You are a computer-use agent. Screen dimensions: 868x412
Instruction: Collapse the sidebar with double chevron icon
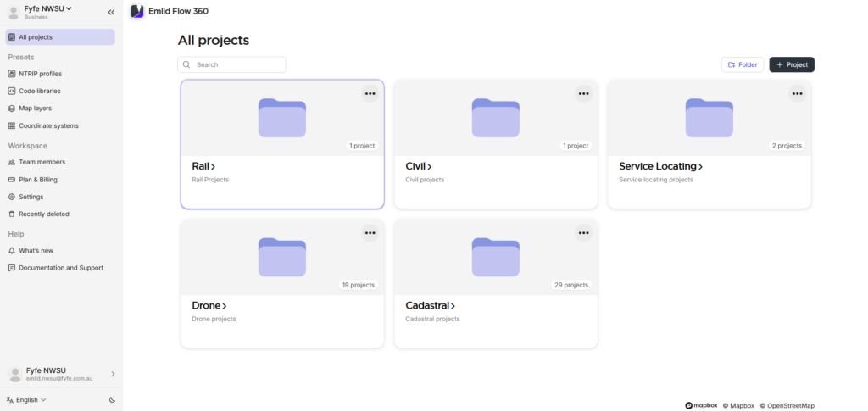[111, 12]
